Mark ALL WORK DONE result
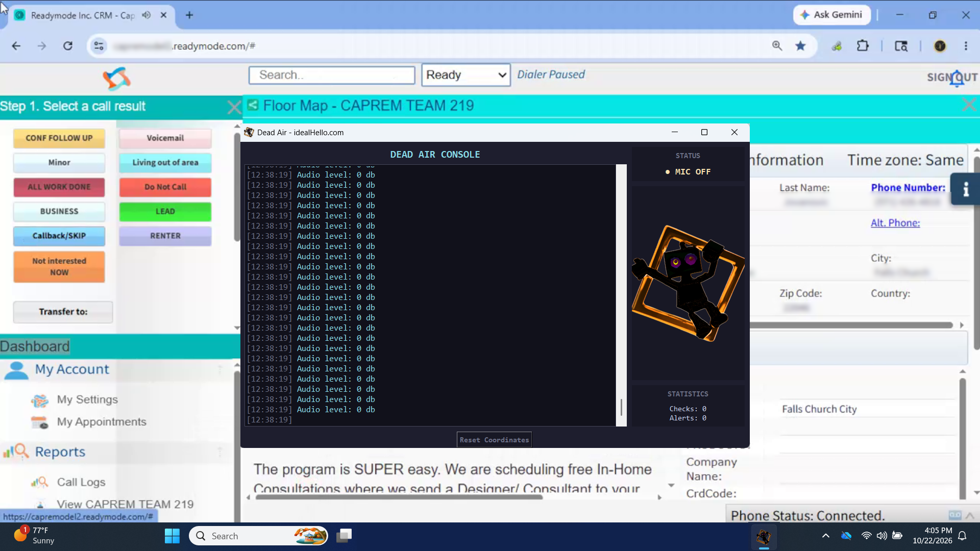This screenshot has width=980, height=551. tap(59, 187)
